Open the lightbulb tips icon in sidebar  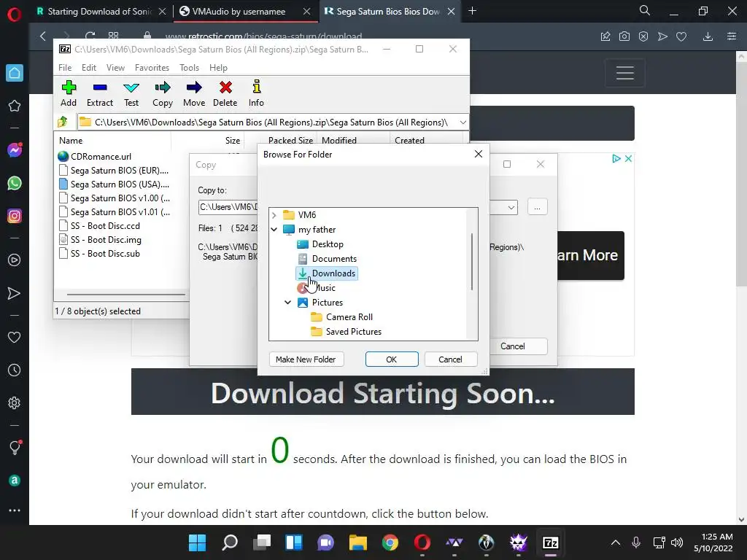(x=15, y=447)
